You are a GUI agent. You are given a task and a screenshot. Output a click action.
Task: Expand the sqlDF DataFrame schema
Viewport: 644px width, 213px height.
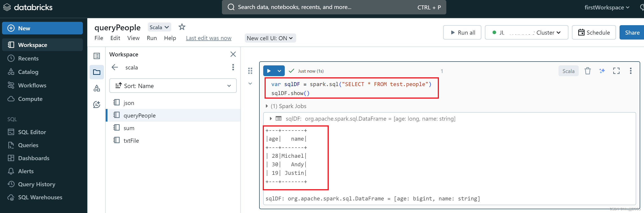tap(271, 119)
